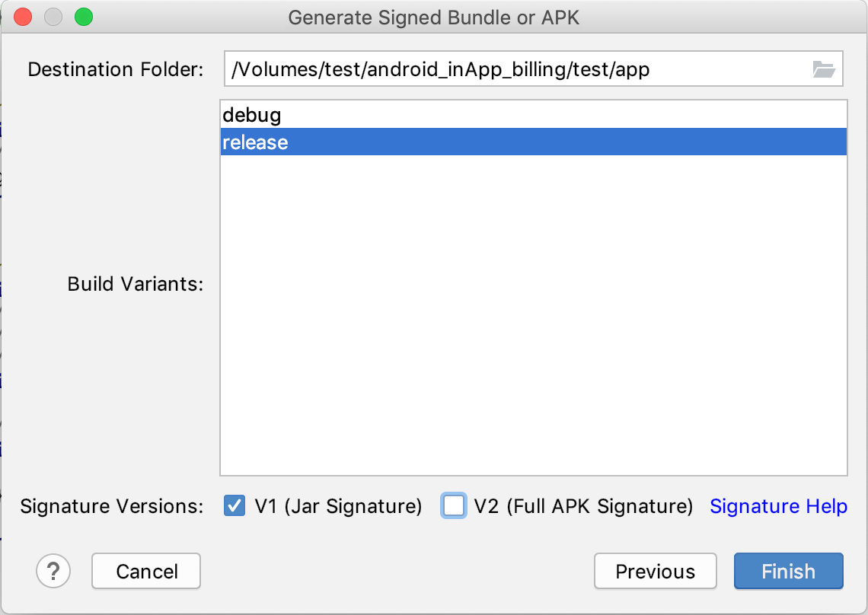Click the Build Variants label
The width and height of the screenshot is (868, 615).
tap(136, 284)
